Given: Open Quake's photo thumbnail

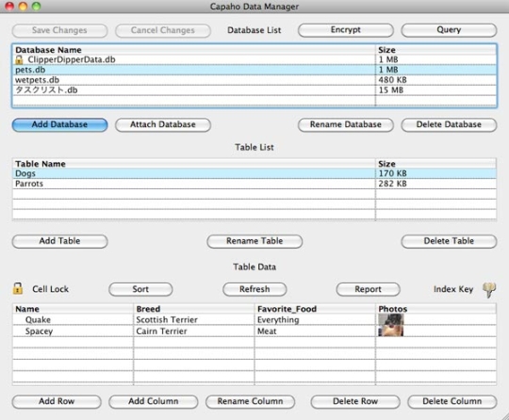Looking at the screenshot, I should 391,320.
